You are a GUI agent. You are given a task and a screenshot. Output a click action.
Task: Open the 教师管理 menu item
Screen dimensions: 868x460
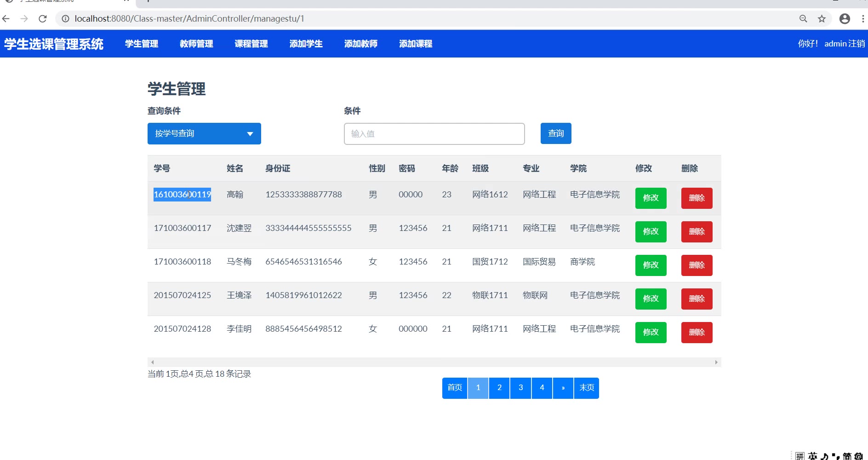click(196, 44)
